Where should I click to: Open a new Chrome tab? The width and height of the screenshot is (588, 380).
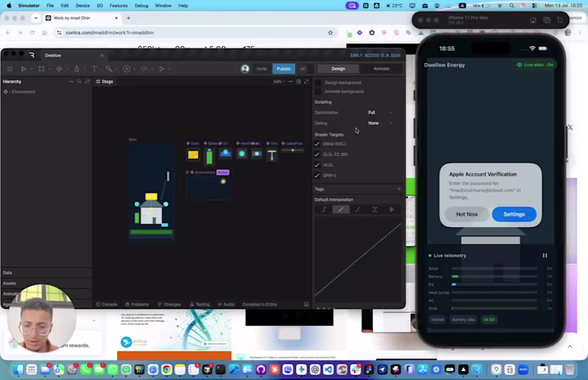tap(128, 18)
